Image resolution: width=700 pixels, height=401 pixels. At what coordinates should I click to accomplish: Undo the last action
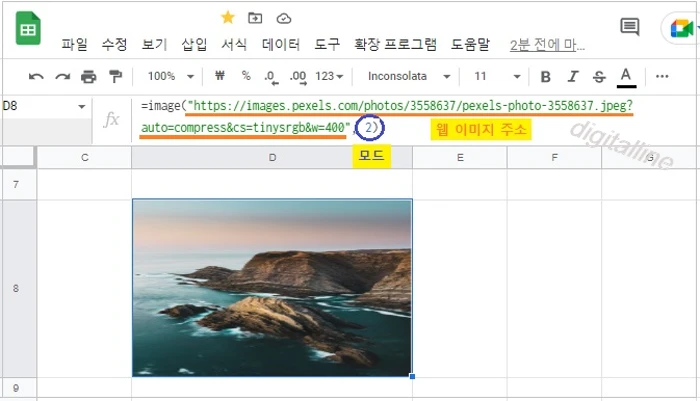(36, 77)
